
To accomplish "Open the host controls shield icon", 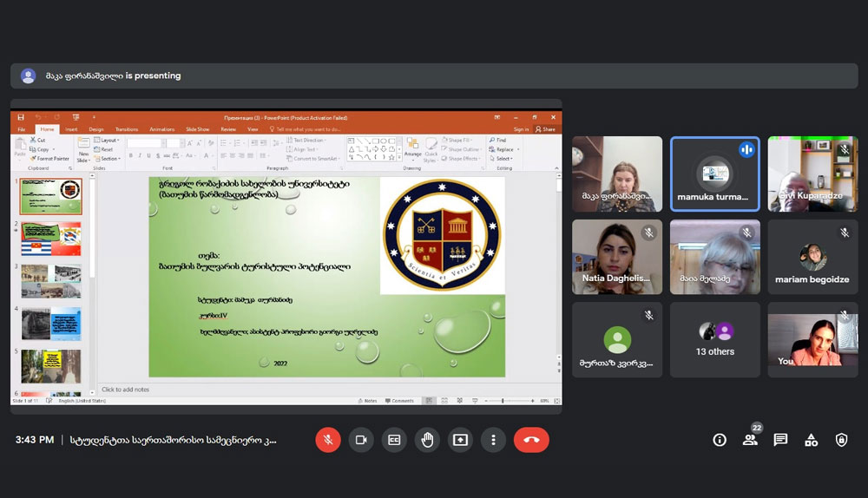I will tap(841, 440).
